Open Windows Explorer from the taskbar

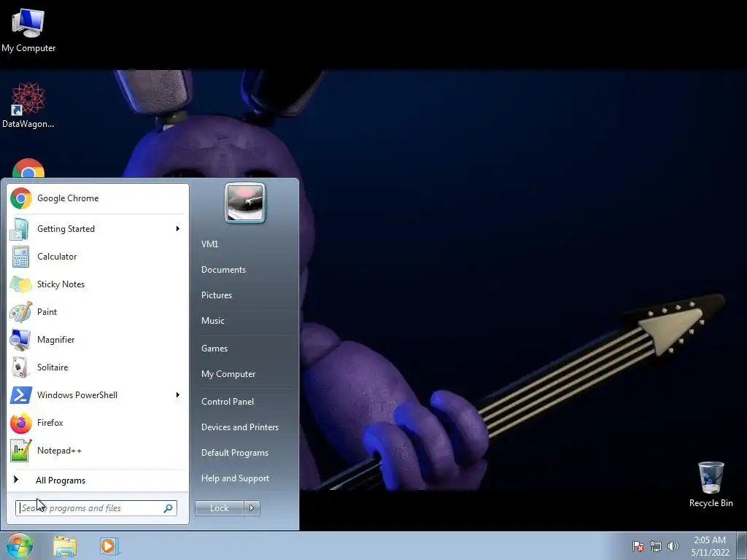65,546
